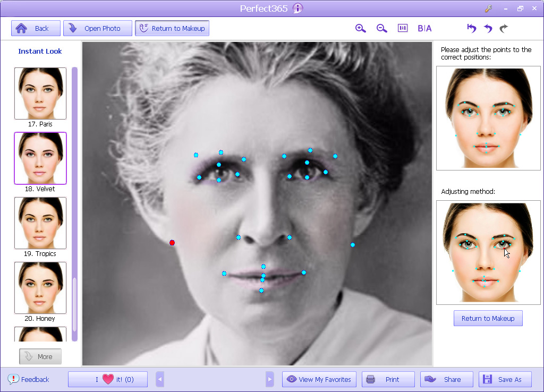Image resolution: width=544 pixels, height=392 pixels.
Task: Click the Instant Look scrollbar
Action: click(x=75, y=202)
